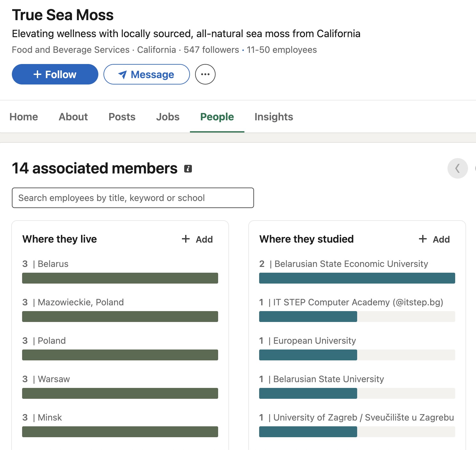
Task: Filter by IT STEP Computer Academy bar
Action: point(357,317)
